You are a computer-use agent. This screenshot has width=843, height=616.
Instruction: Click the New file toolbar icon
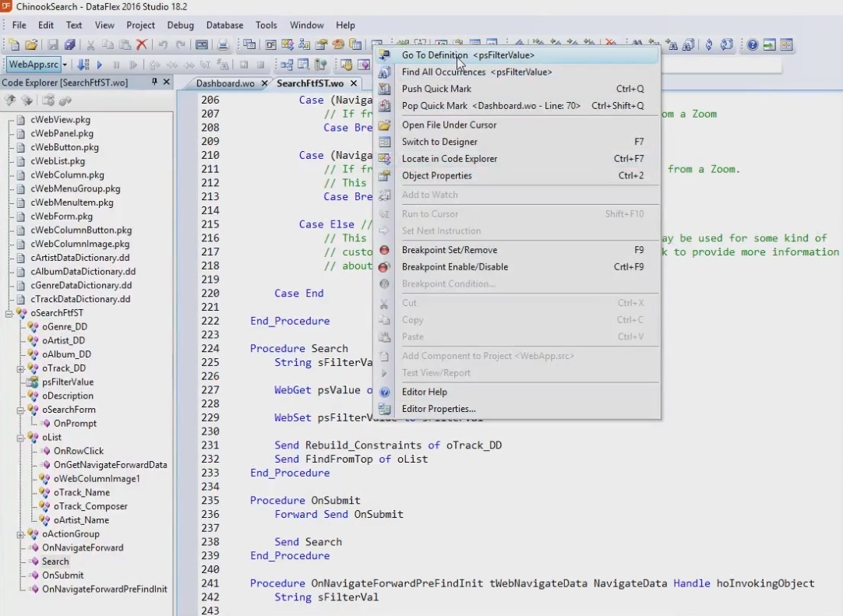[x=13, y=45]
